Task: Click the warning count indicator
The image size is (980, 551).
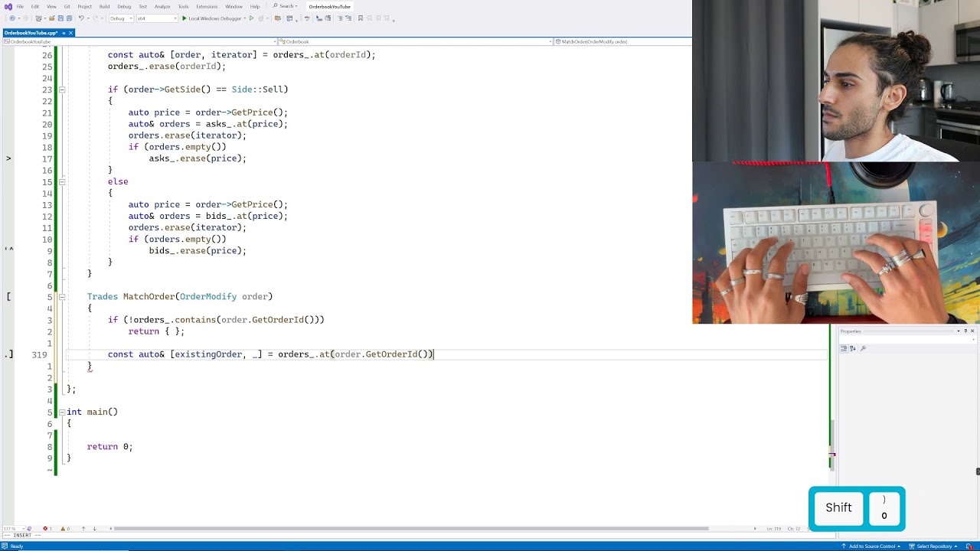Action: 65,529
